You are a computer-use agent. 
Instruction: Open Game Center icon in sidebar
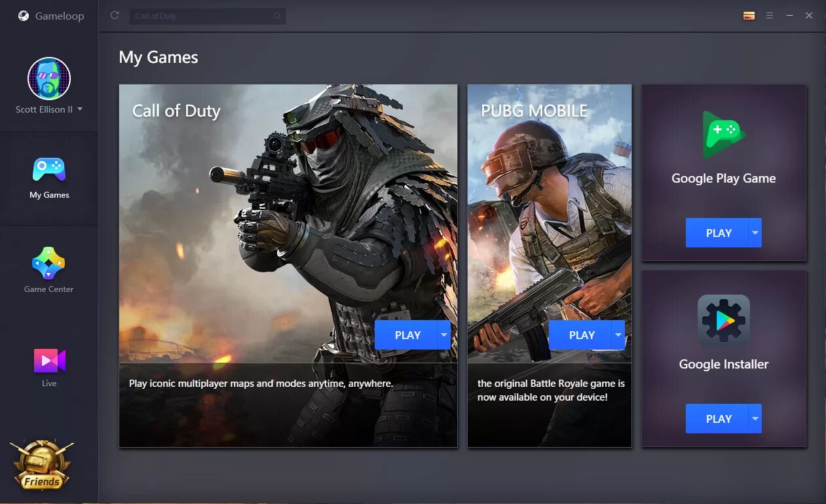point(49,263)
